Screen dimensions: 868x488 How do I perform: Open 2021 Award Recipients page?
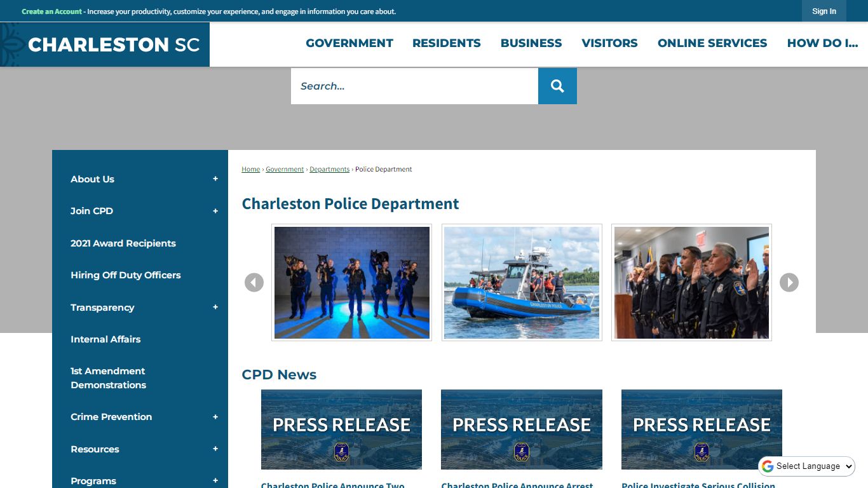tap(123, 243)
